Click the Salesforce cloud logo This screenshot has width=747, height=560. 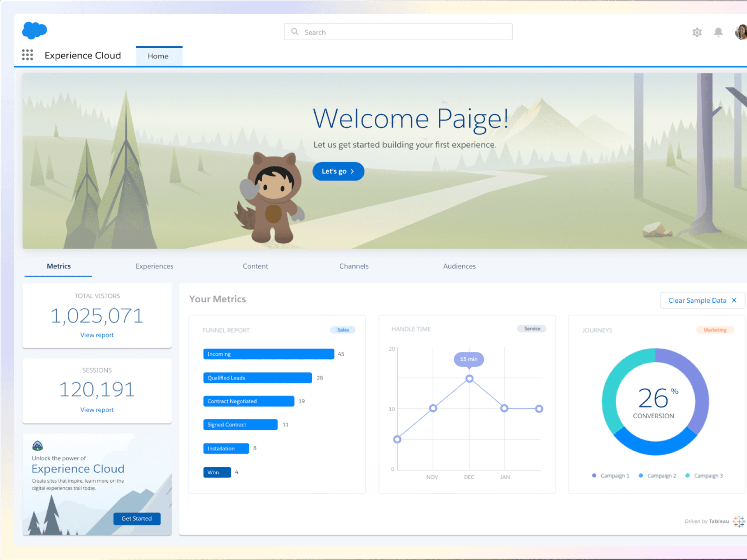point(34,30)
